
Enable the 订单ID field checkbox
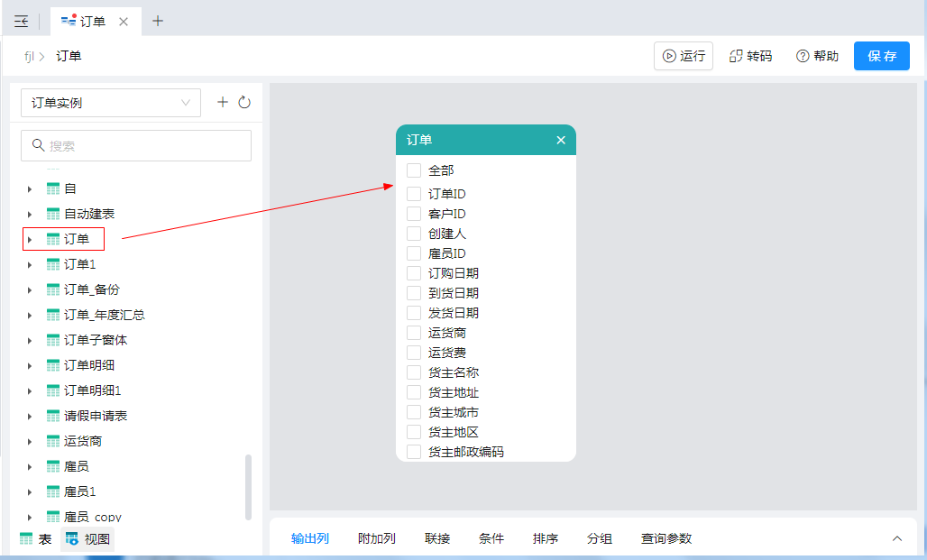[414, 194]
